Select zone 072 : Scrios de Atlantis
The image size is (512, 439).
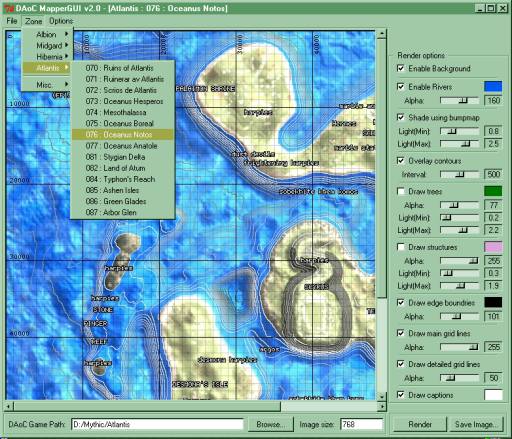point(122,90)
